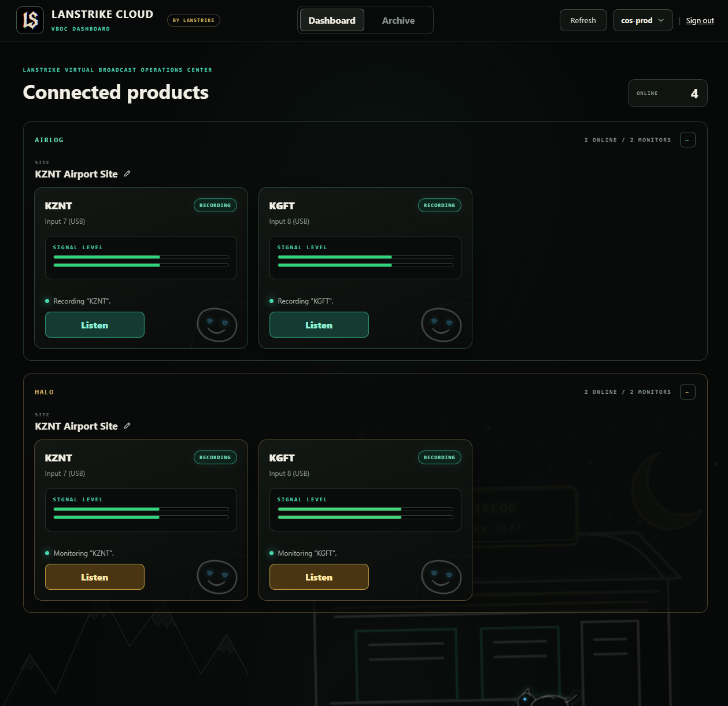728x706 pixels.
Task: Listen to KZNT in AIRLOG
Action: click(x=95, y=325)
